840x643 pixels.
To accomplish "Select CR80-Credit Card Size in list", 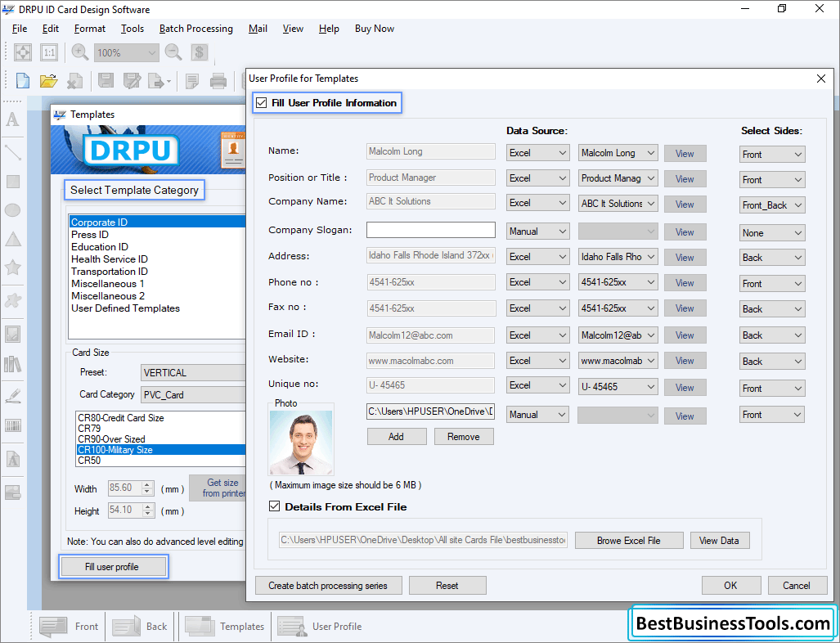I will pyautogui.click(x=121, y=418).
